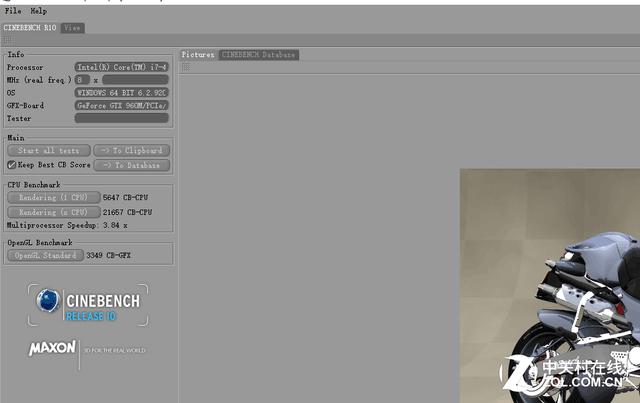Click the 5647 CB-CPU result

125,197
